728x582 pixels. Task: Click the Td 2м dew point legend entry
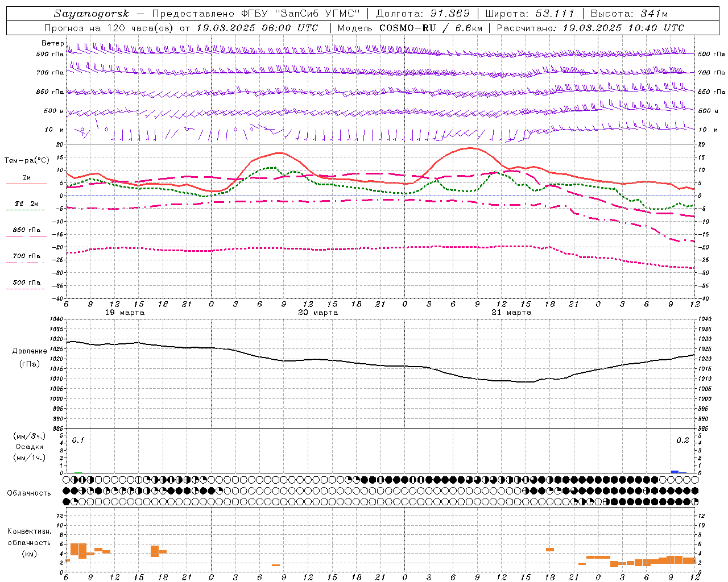click(27, 203)
